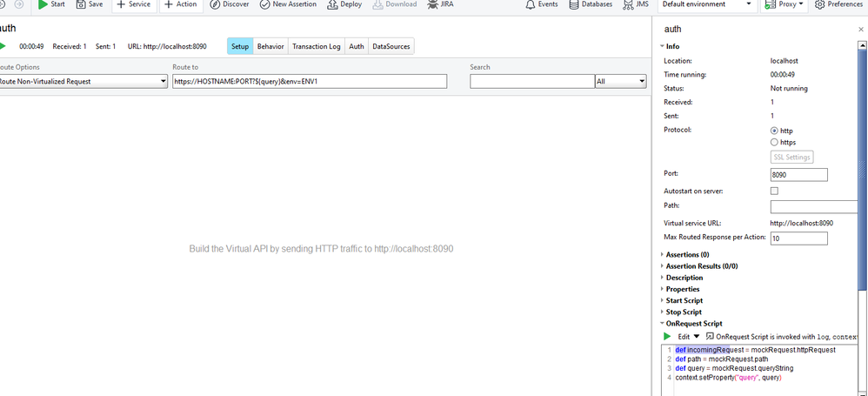Click the Location value 'localhost'
The height and width of the screenshot is (396, 868).
[784, 61]
